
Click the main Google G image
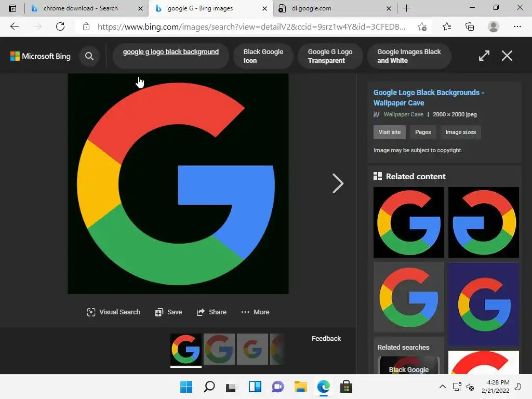(x=178, y=183)
